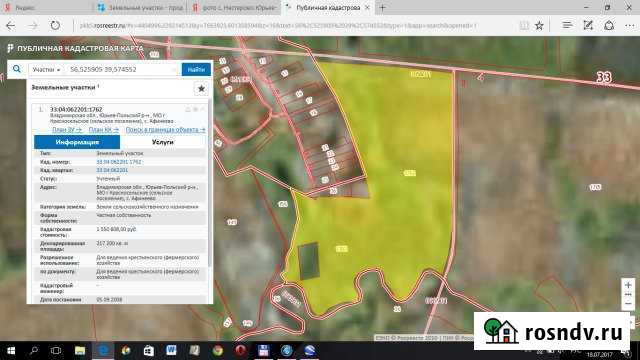Switch to the 'фото с. Нестерово' browser tab
The image size is (640, 360).
234,7
